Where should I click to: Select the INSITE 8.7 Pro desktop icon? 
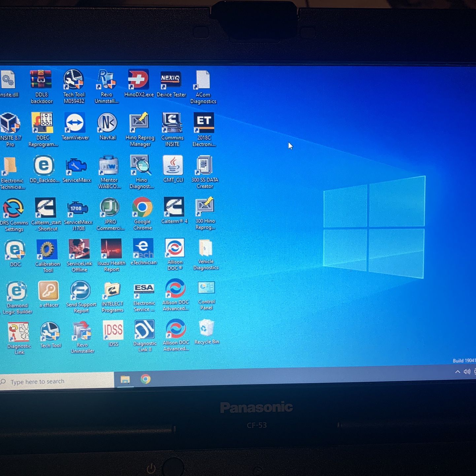tap(10, 123)
